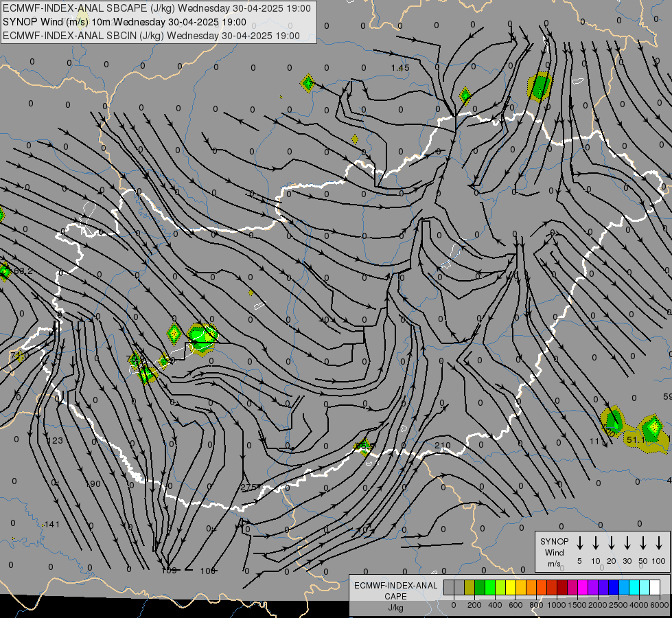The width and height of the screenshot is (672, 618).
Task: Click the 275 value on the map
Action: pyautogui.click(x=248, y=488)
